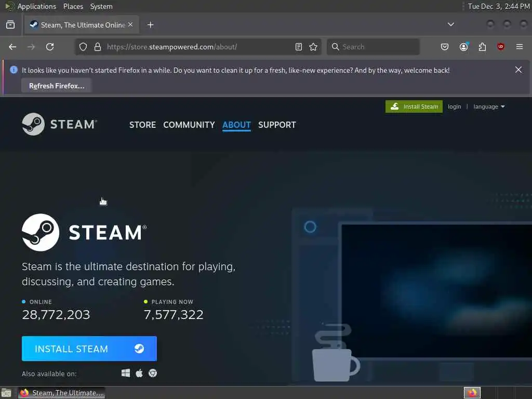
Task: Open the Applications menu
Action: [37, 6]
